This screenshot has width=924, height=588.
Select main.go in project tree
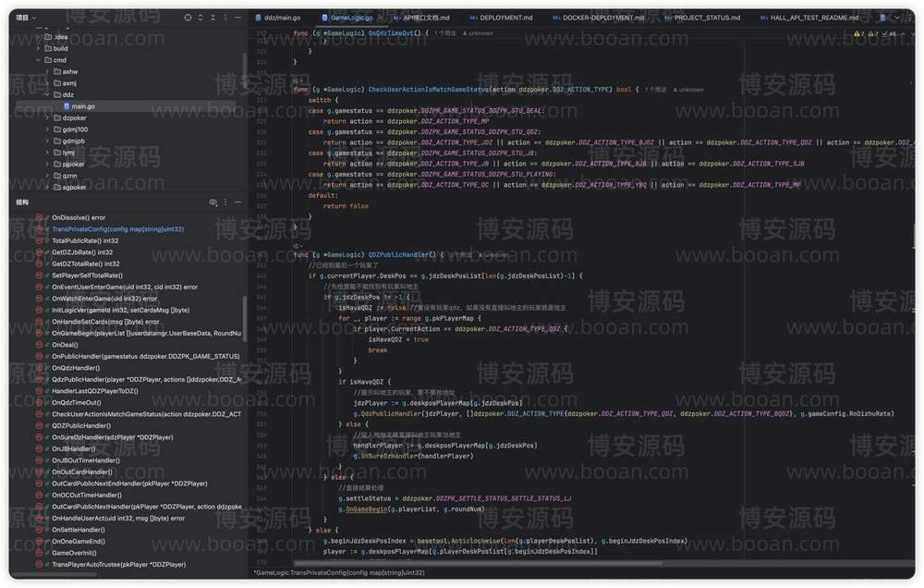point(83,106)
